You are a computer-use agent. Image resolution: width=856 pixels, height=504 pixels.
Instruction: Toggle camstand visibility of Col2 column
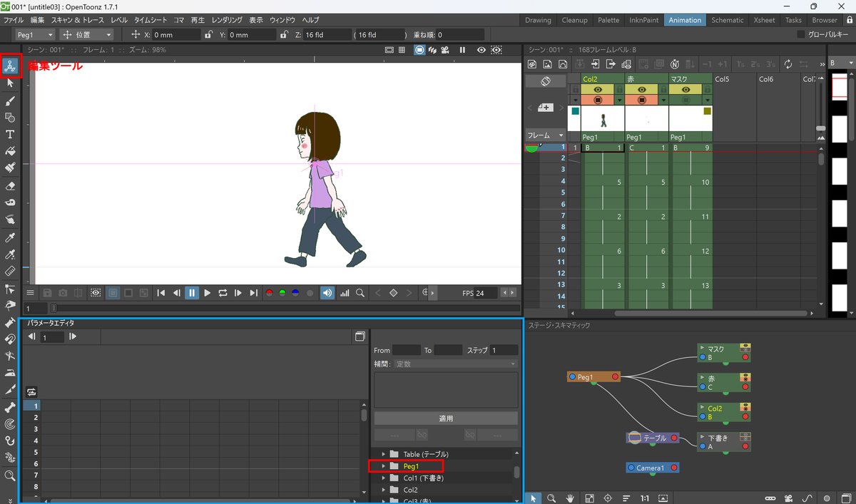pos(598,100)
